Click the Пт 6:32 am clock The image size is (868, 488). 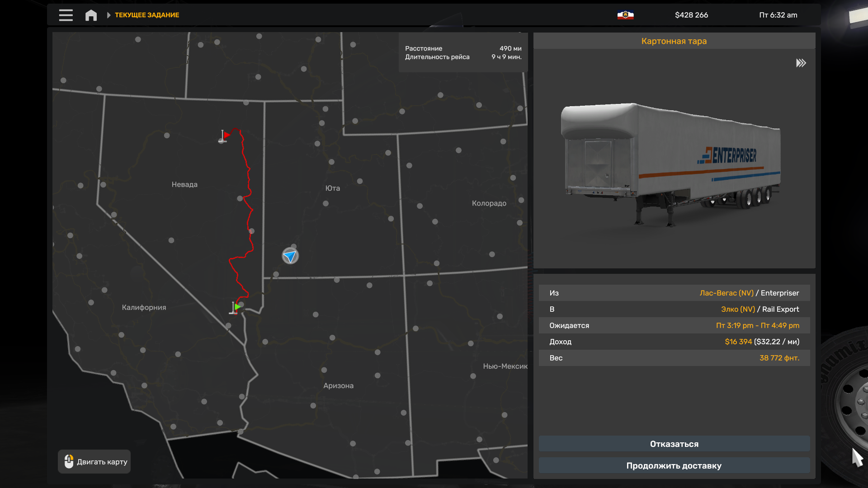point(778,15)
